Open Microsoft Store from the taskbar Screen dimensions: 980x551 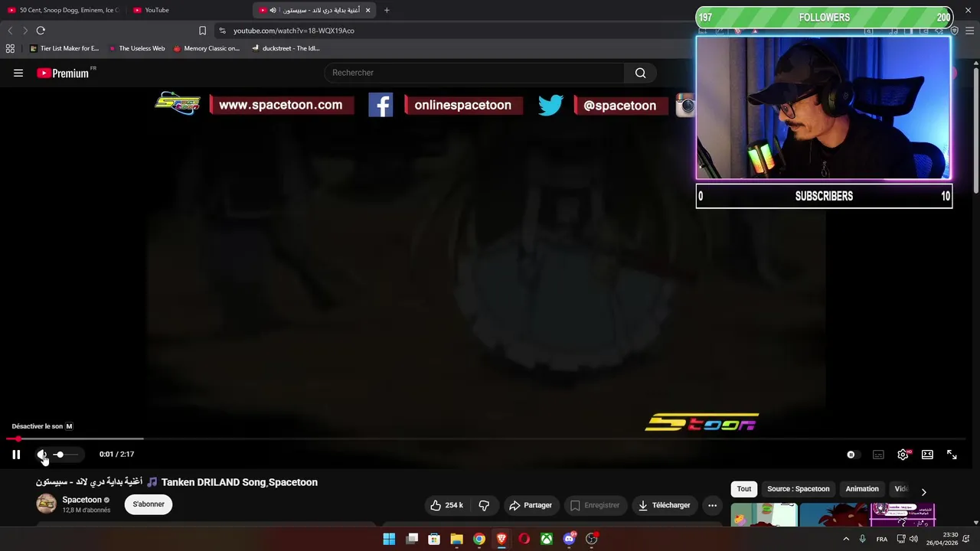(x=434, y=539)
